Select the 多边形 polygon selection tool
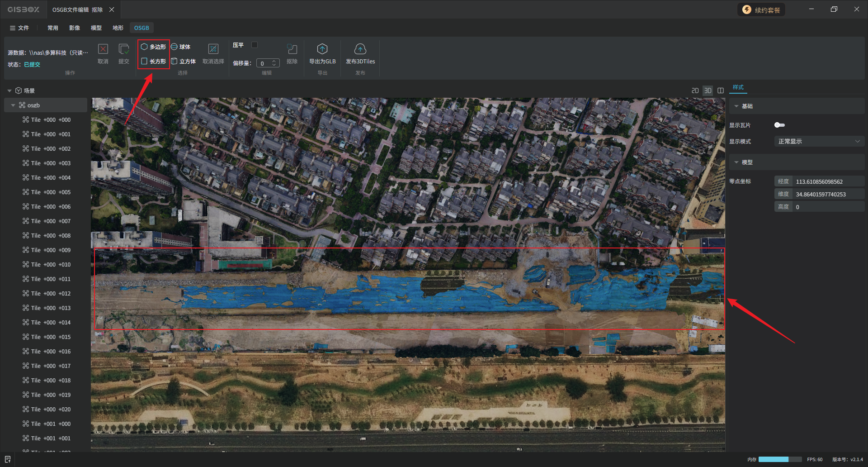868x467 pixels. pyautogui.click(x=154, y=47)
